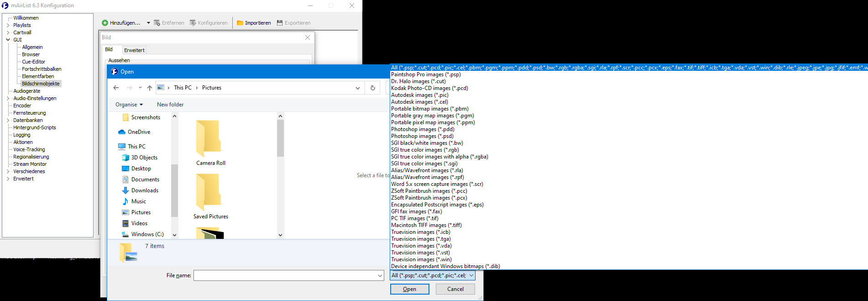Select the Music folder in sidebar
The image size is (868, 301).
pos(139,201)
